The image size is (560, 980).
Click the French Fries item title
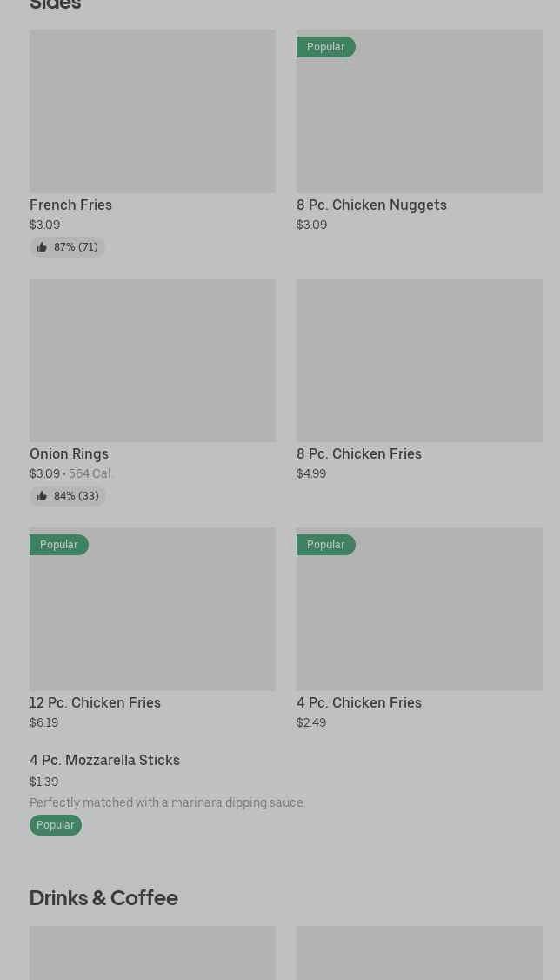pyautogui.click(x=70, y=205)
